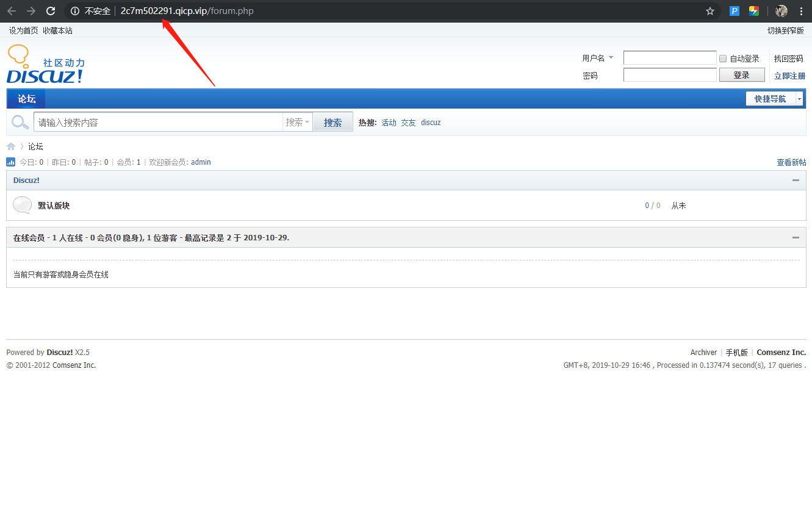812x527 pixels.
Task: Click the 会员: 1 statistic text
Action: pos(129,162)
